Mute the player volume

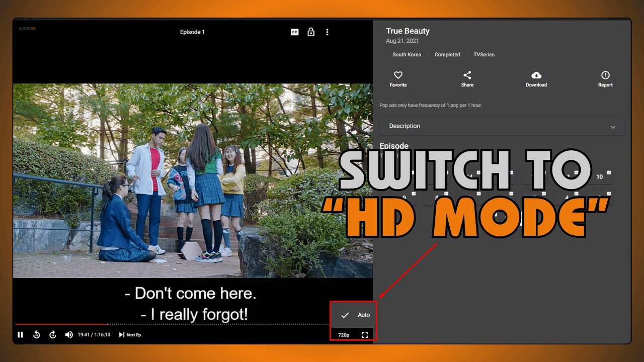coord(69,335)
